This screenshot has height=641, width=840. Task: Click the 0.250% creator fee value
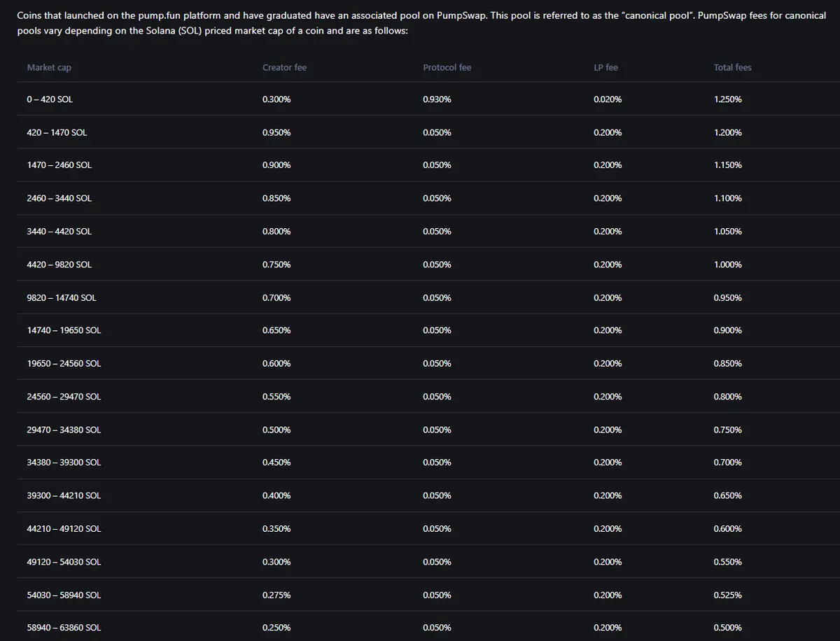pos(276,628)
